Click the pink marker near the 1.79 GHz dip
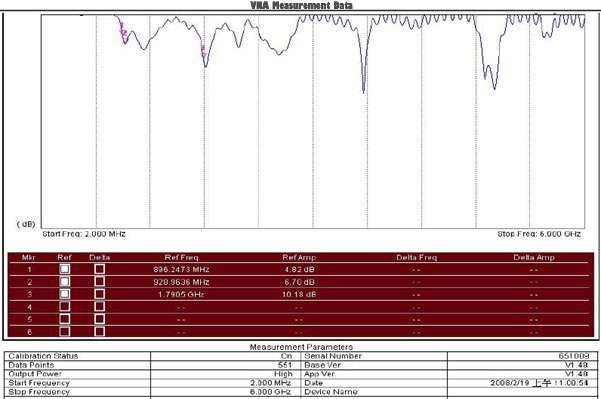Image resolution: width=601 pixels, height=399 pixels. (x=204, y=52)
